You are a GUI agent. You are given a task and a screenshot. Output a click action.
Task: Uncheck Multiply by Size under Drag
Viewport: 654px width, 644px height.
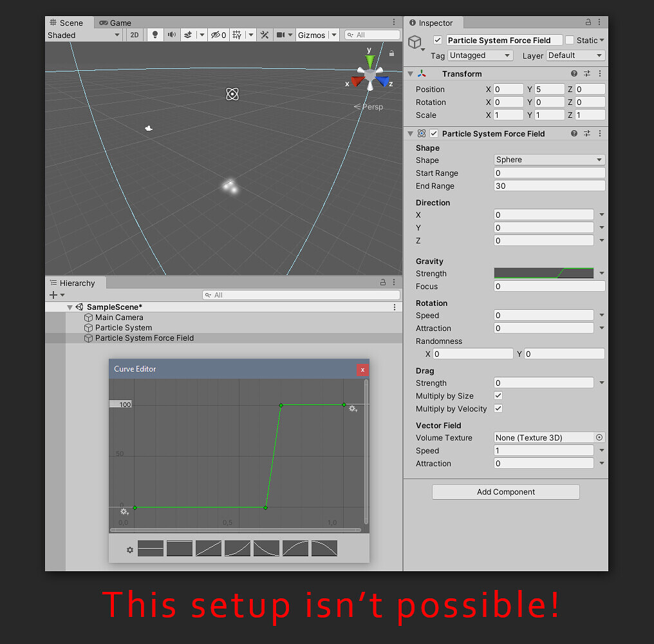498,395
